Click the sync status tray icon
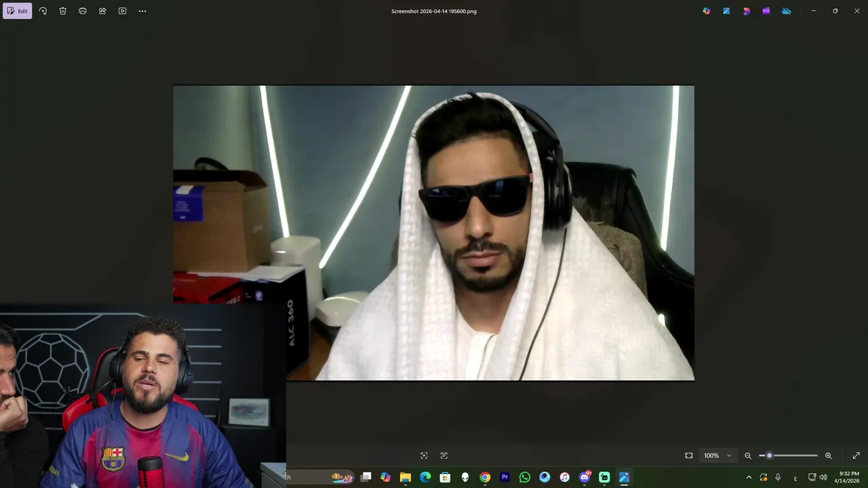This screenshot has height=488, width=868. (x=764, y=477)
